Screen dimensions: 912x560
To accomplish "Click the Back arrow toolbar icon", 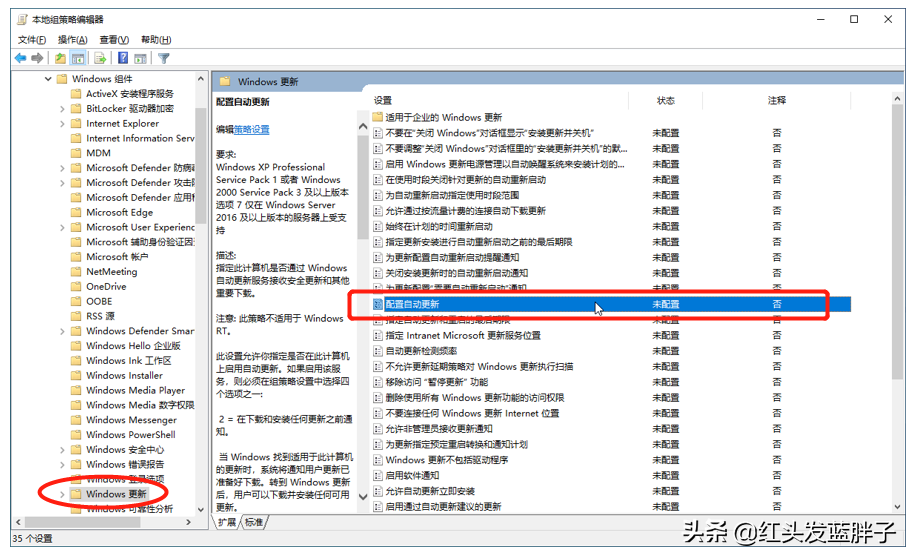I will [x=21, y=58].
